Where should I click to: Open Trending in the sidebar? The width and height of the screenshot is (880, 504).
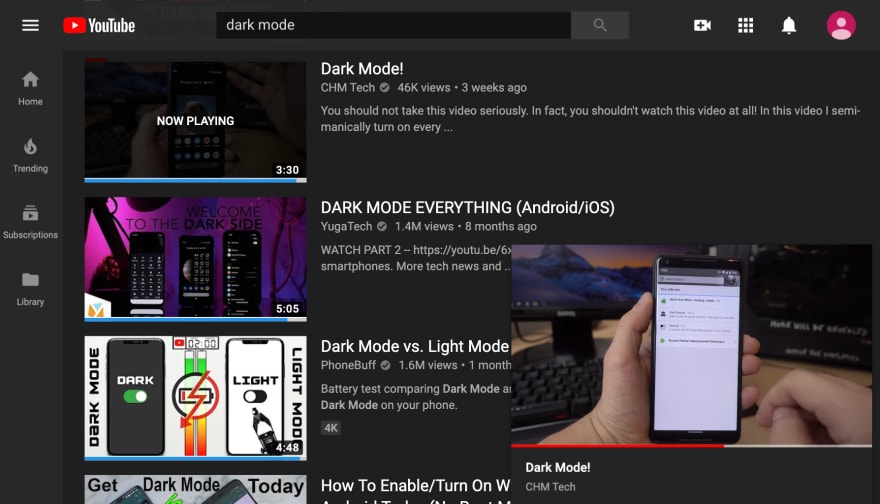point(30,155)
